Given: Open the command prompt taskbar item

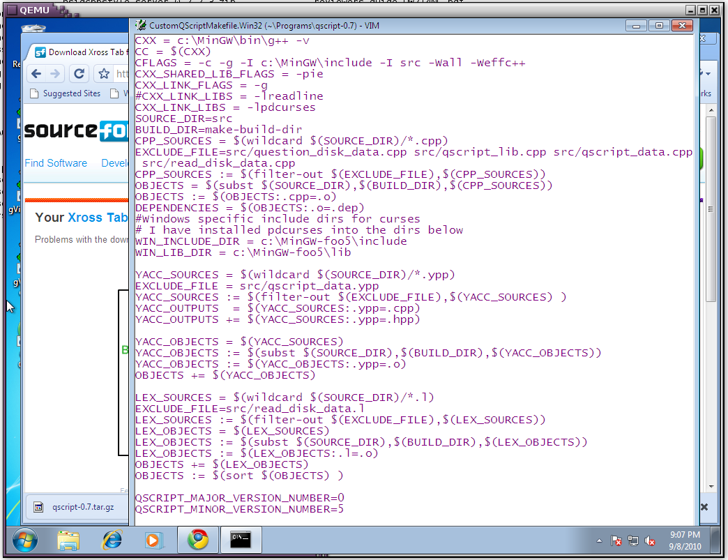Looking at the screenshot, I should coord(241,540).
